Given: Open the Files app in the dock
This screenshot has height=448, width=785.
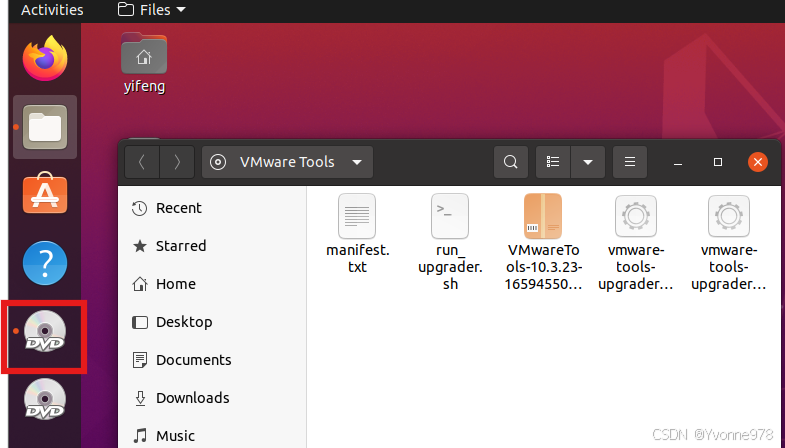Looking at the screenshot, I should pos(45,127).
